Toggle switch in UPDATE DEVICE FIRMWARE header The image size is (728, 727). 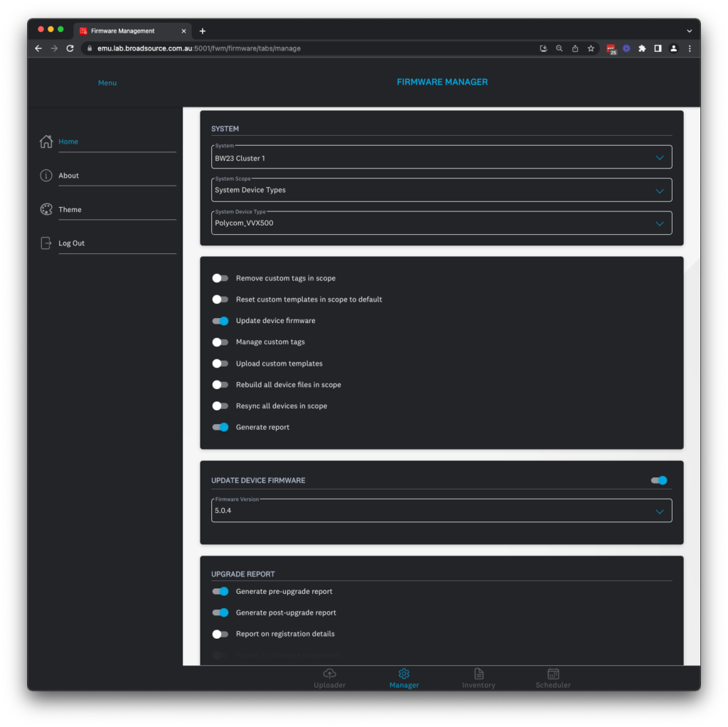pos(659,480)
